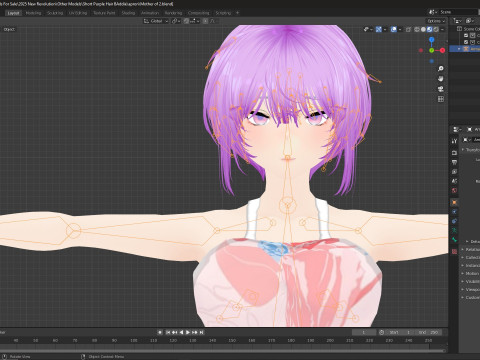Screen dimensions: 480x360
Task: Switch to the Layout workspace tab
Action: point(13,13)
